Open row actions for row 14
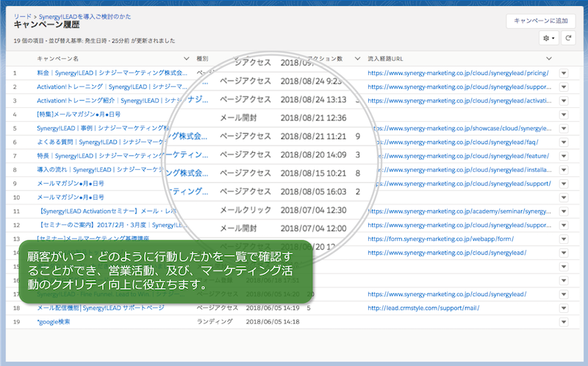Screen dimensions: 588x366 click(x=564, y=253)
